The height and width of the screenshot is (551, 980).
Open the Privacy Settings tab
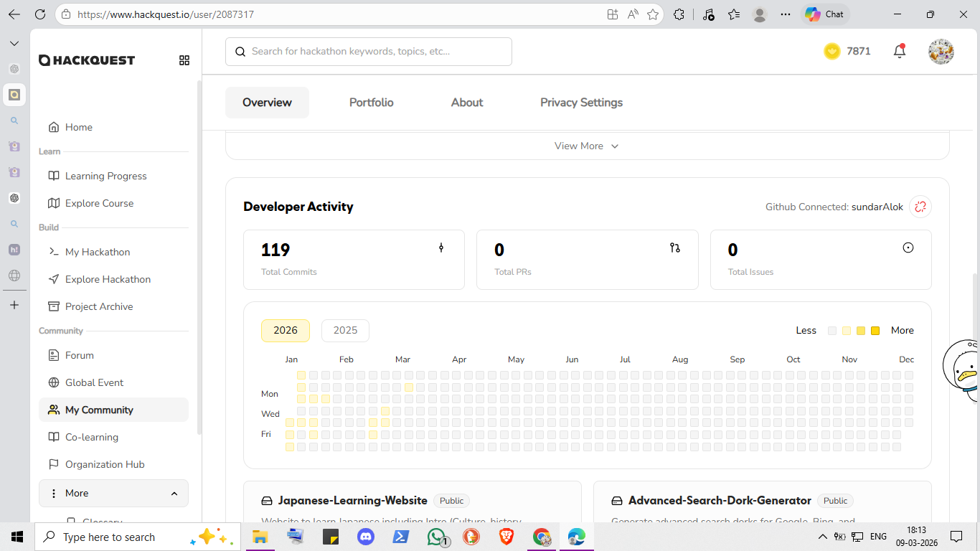(581, 103)
